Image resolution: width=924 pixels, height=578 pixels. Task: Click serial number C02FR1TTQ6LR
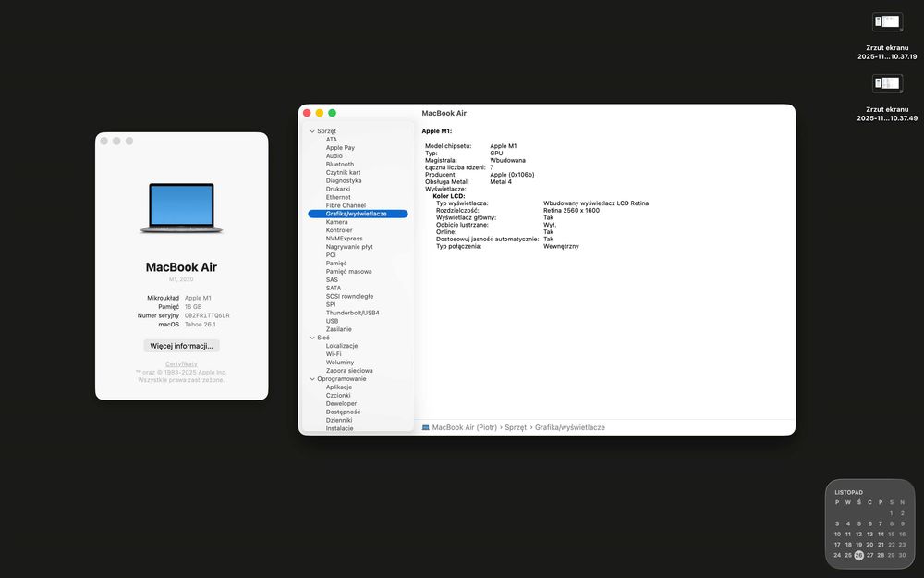pyautogui.click(x=207, y=316)
